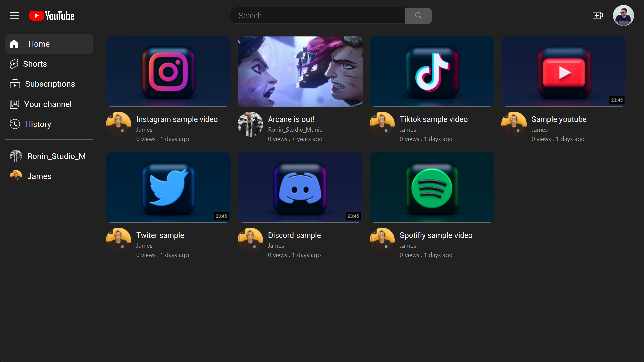Open the hamburger navigation menu
The width and height of the screenshot is (644, 362).
pyautogui.click(x=14, y=15)
